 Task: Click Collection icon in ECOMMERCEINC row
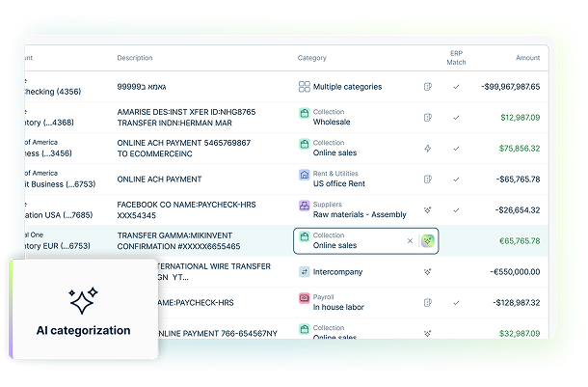tap(305, 144)
